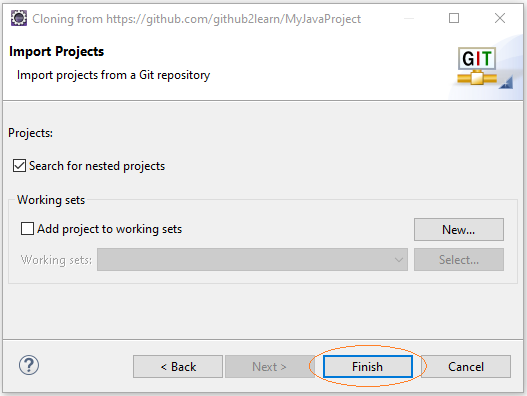Viewport: 527px width, 396px height.
Task: Click the Select... working sets button
Action: [459, 260]
